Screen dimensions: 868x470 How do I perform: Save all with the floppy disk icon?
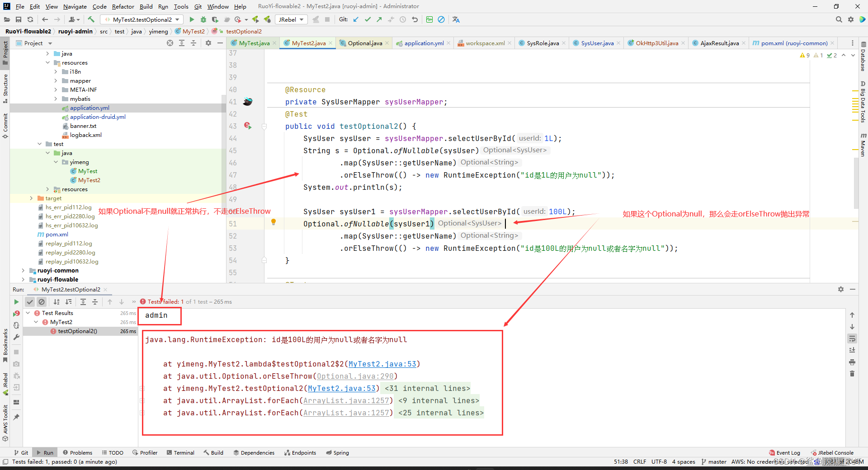coord(19,19)
